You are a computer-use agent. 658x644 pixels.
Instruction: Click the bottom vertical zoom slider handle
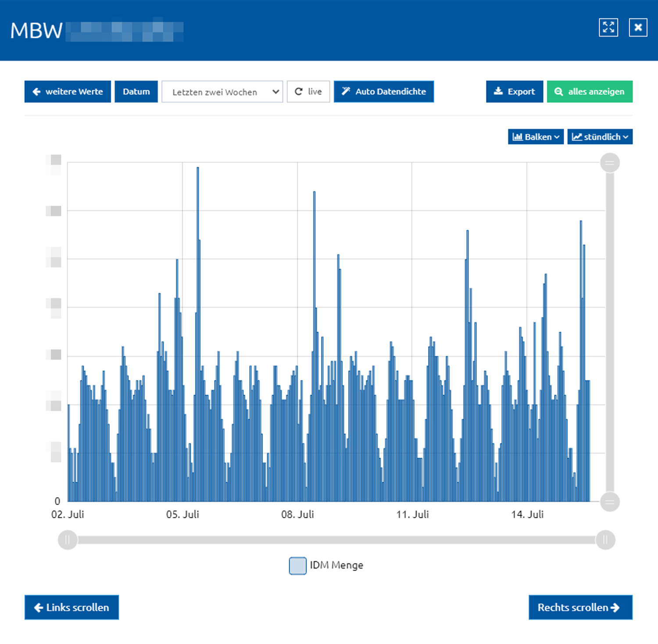(x=610, y=502)
